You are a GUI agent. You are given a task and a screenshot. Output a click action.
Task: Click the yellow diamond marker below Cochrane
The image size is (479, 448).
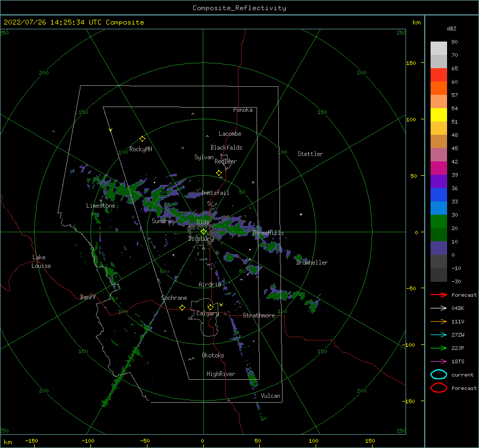(x=182, y=307)
